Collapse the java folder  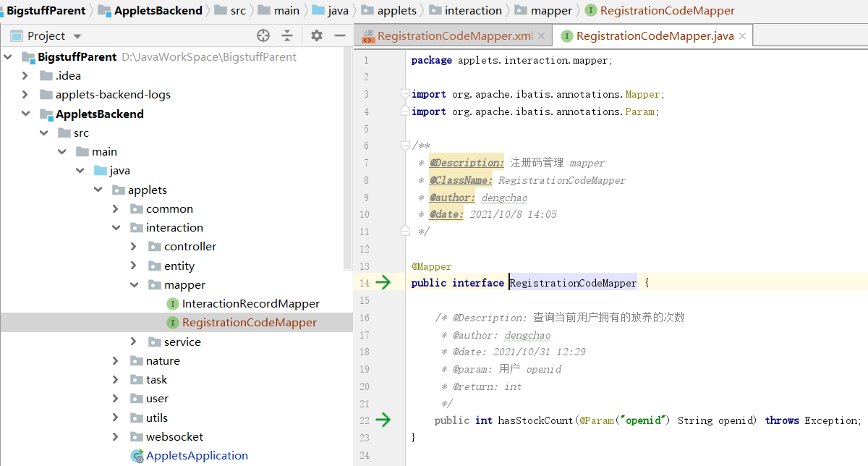[80, 171]
